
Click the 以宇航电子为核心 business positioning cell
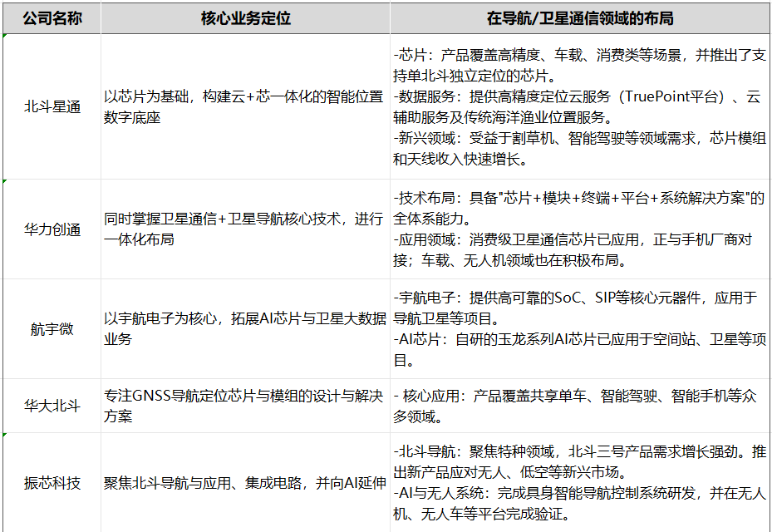pos(245,329)
